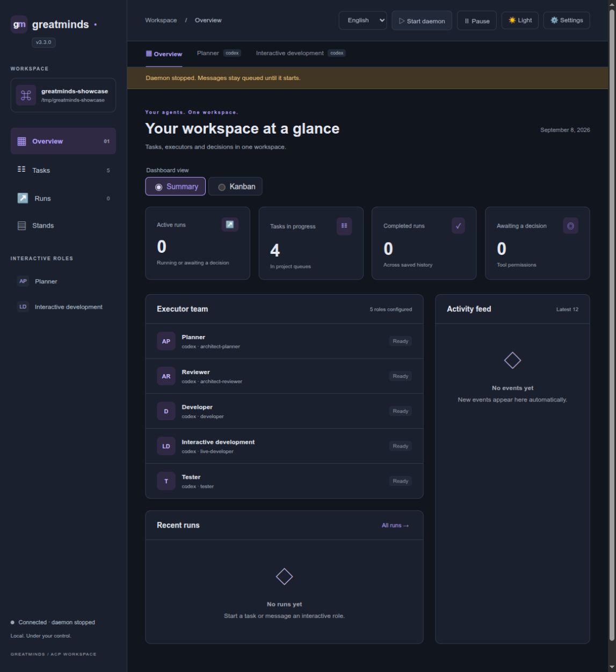The width and height of the screenshot is (616, 672).
Task: Click the Overview breadcrumb
Action: coord(208,20)
